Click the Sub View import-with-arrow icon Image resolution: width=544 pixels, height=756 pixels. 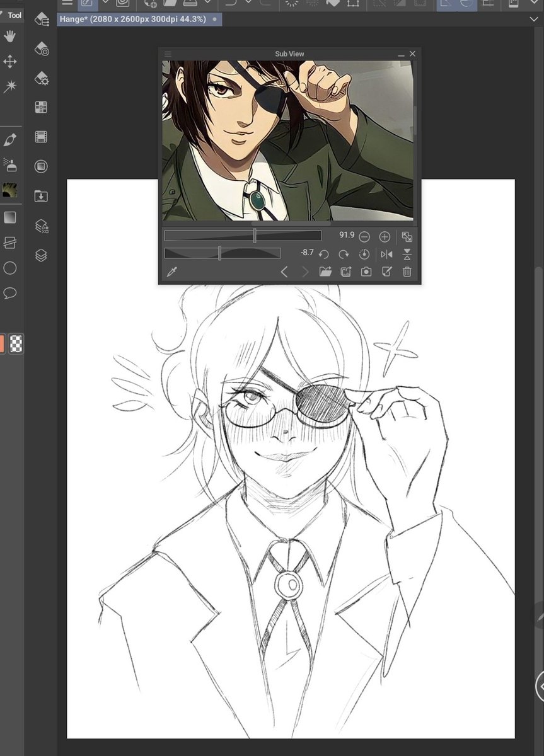click(x=345, y=272)
